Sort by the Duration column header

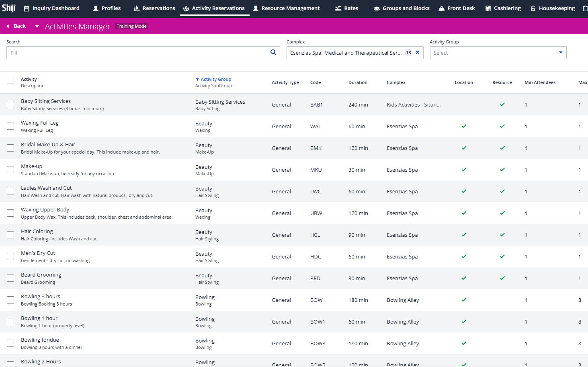(x=358, y=82)
